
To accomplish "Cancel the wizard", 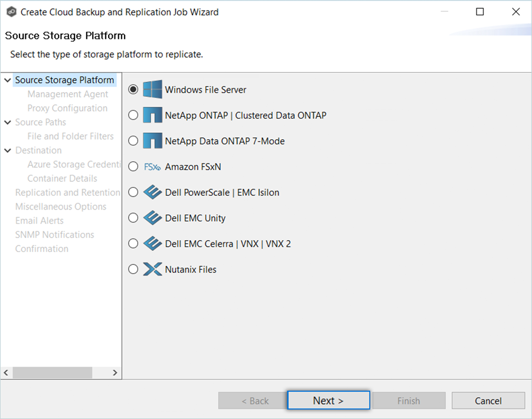I will click(x=488, y=401).
